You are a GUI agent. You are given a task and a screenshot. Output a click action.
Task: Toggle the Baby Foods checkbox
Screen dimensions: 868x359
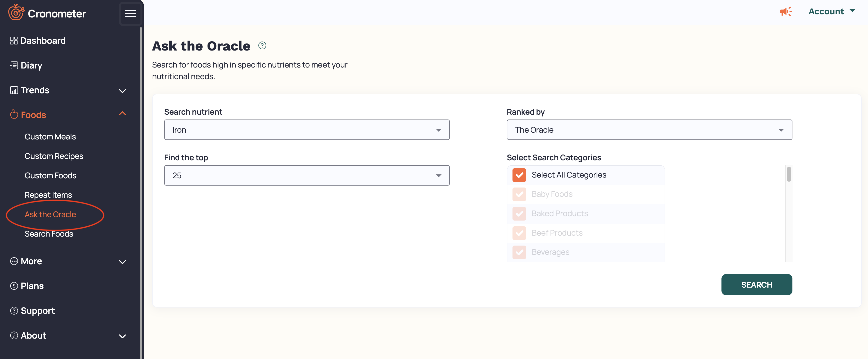[519, 194]
